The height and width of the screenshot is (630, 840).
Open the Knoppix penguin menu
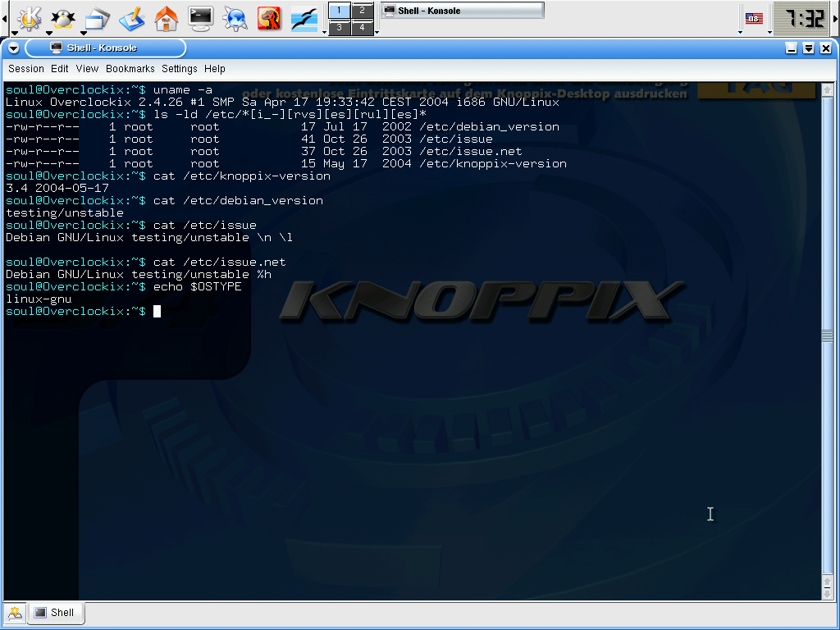pos(62,18)
